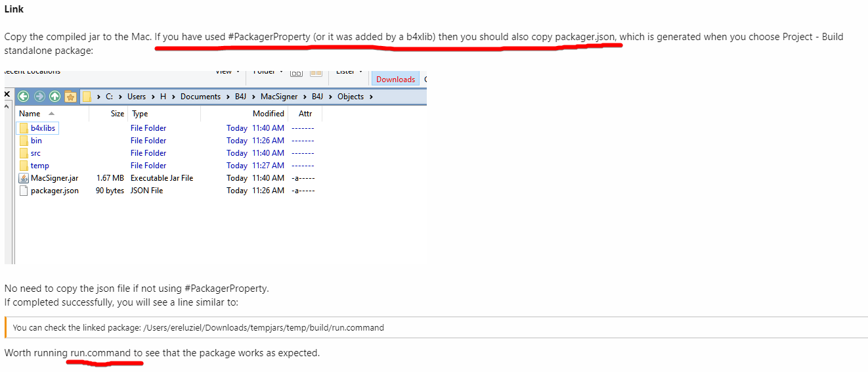Select the b4xlibs folder name
Image resolution: width=868 pixels, height=372 pixels.
click(x=43, y=128)
